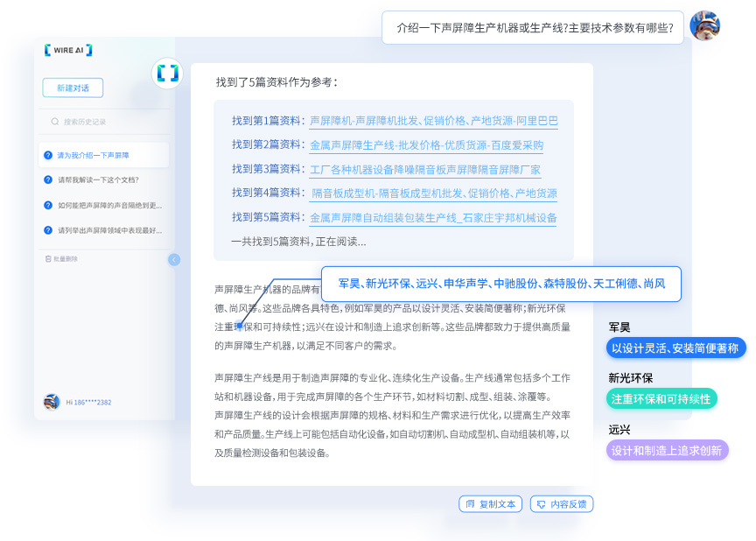The image size is (756, 541).
Task: Click the green 注重环保和可持续性 tag
Action: coord(661,399)
